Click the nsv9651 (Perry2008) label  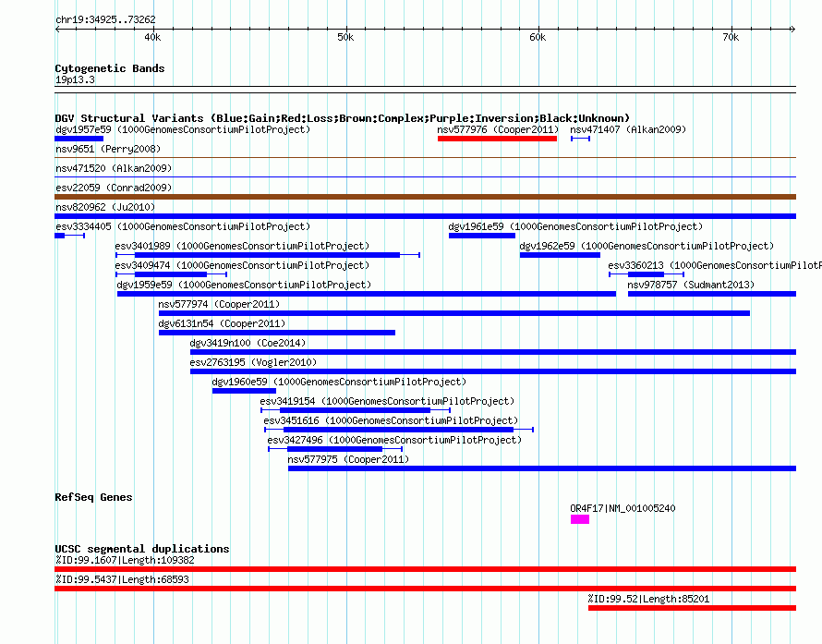click(x=108, y=149)
